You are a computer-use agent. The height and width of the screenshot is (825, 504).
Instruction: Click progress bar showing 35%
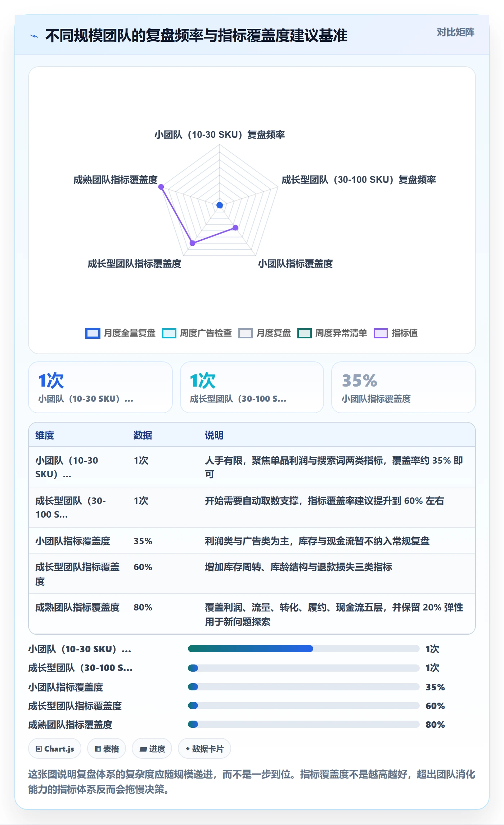[304, 687]
